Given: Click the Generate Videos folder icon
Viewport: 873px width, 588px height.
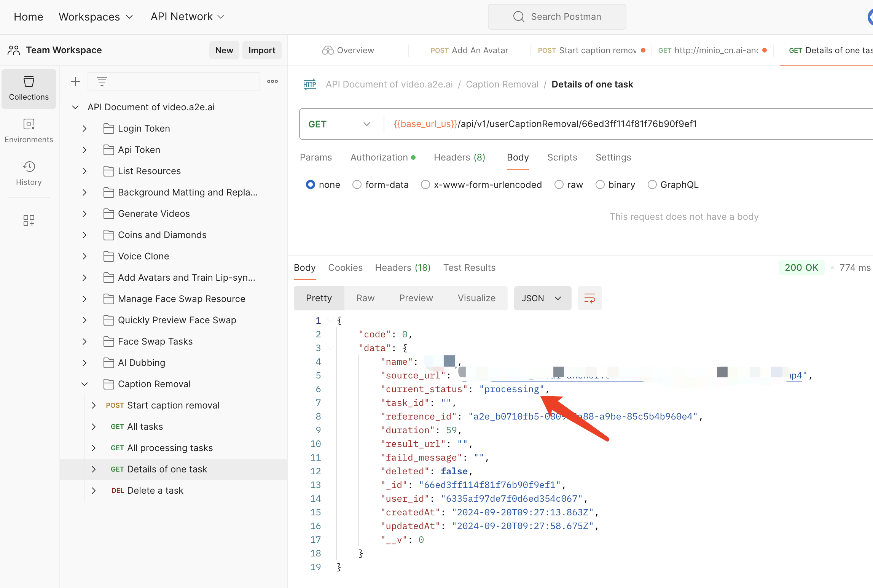Looking at the screenshot, I should (108, 214).
